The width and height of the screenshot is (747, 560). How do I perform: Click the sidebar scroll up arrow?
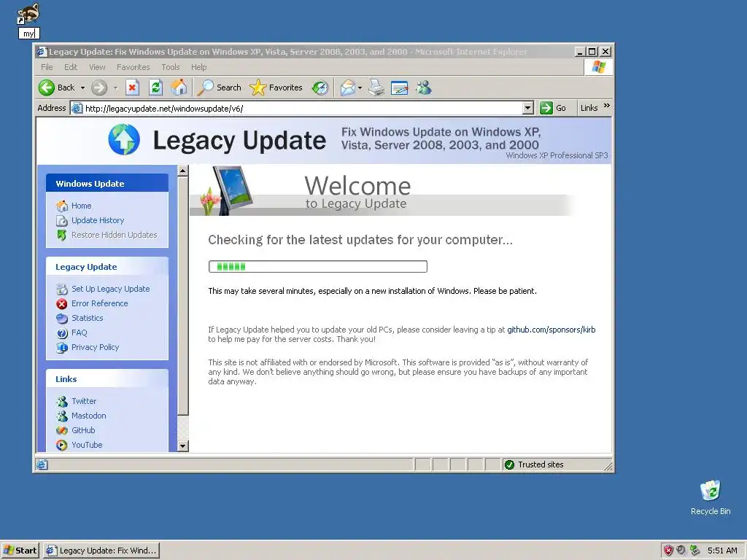coord(183,171)
